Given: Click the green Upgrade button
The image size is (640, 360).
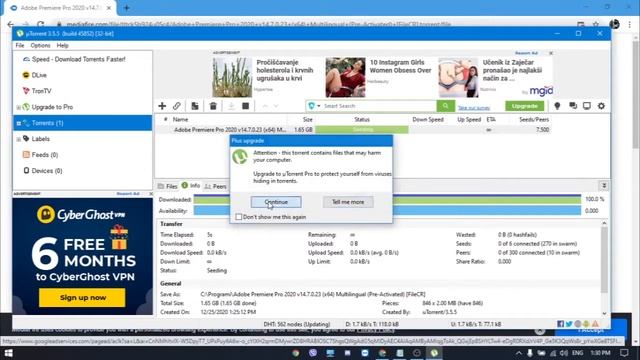Looking at the screenshot, I should coord(524,106).
